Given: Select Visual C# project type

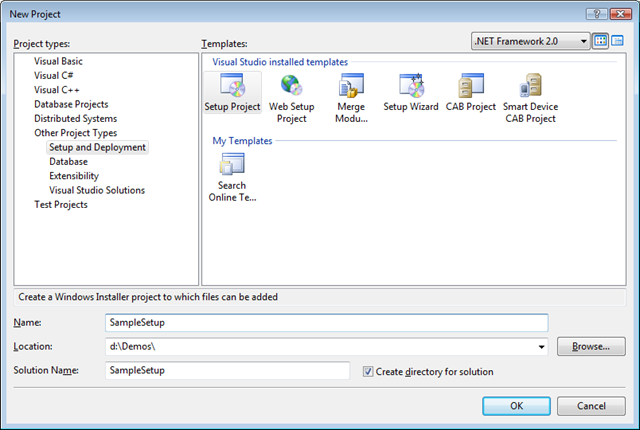Looking at the screenshot, I should pos(53,75).
